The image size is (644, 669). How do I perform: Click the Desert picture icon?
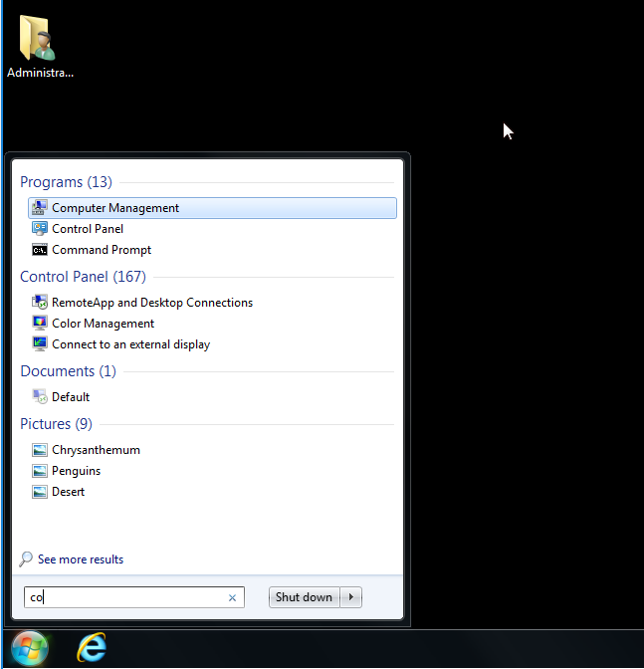tap(40, 492)
